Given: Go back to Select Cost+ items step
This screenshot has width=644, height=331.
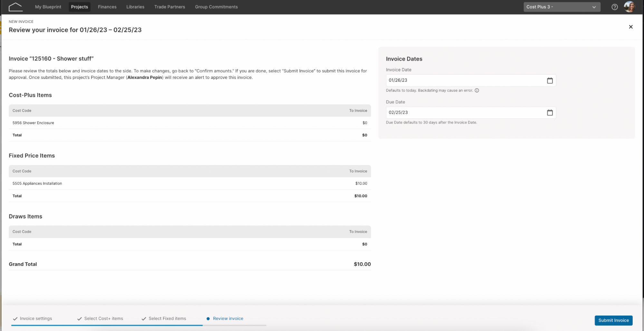Looking at the screenshot, I should pos(104,318).
